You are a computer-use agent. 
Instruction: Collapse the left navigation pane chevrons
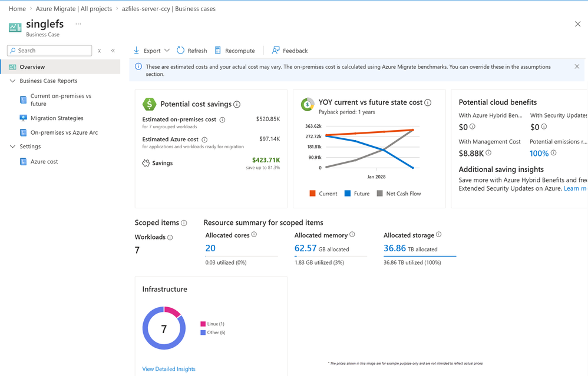point(113,51)
